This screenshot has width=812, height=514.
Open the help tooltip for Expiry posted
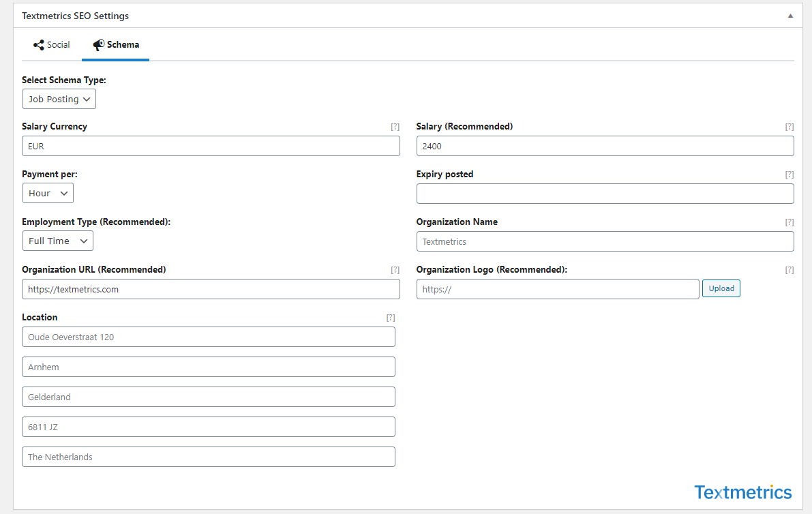tap(789, 175)
